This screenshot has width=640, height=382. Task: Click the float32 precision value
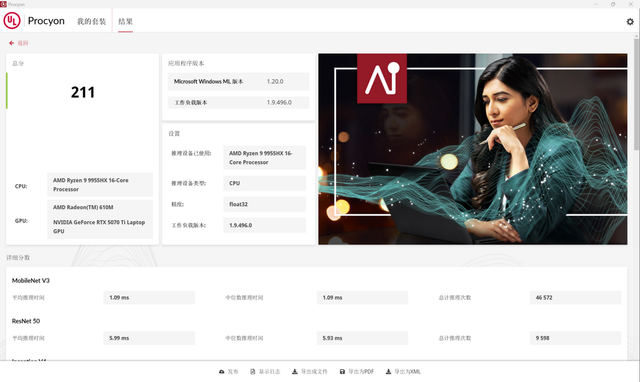[x=264, y=204]
